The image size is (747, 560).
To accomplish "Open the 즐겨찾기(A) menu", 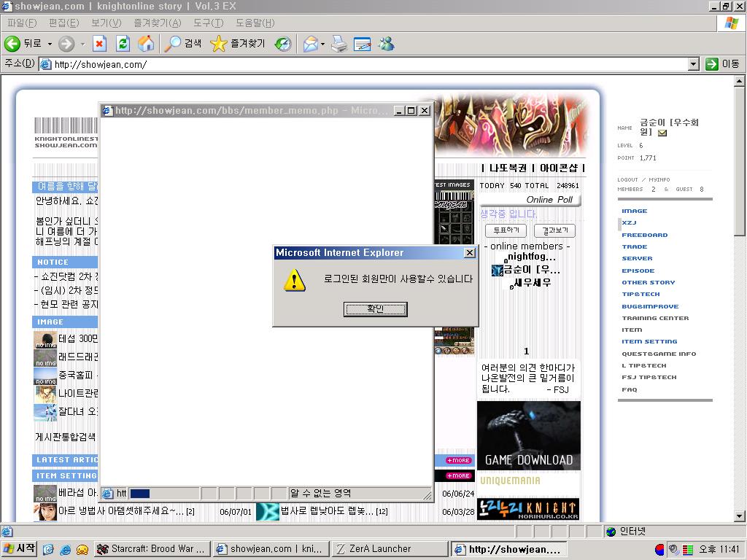I will pyautogui.click(x=158, y=23).
